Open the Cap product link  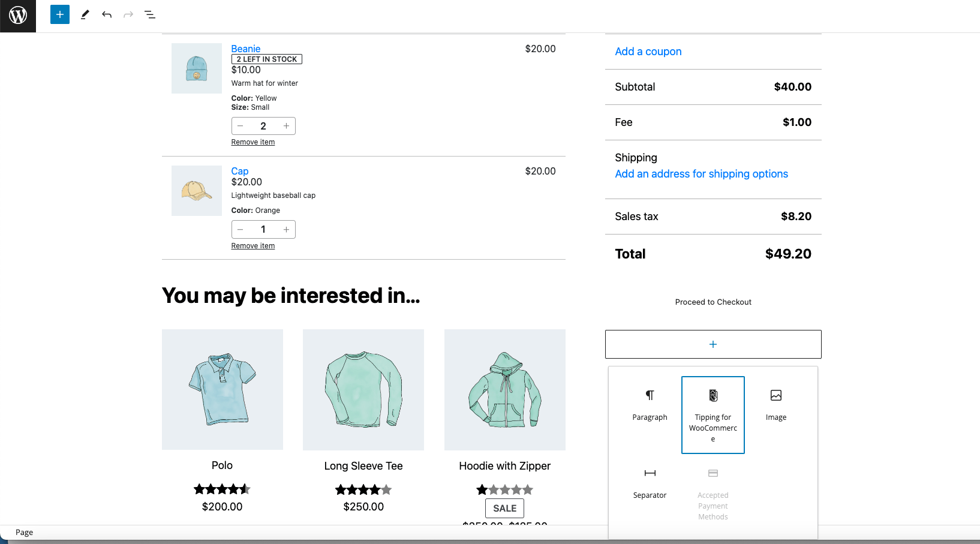pyautogui.click(x=239, y=171)
